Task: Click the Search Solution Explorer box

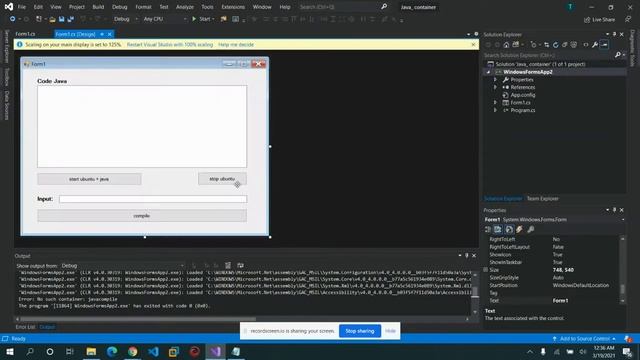Action: pyautogui.click(x=554, y=55)
